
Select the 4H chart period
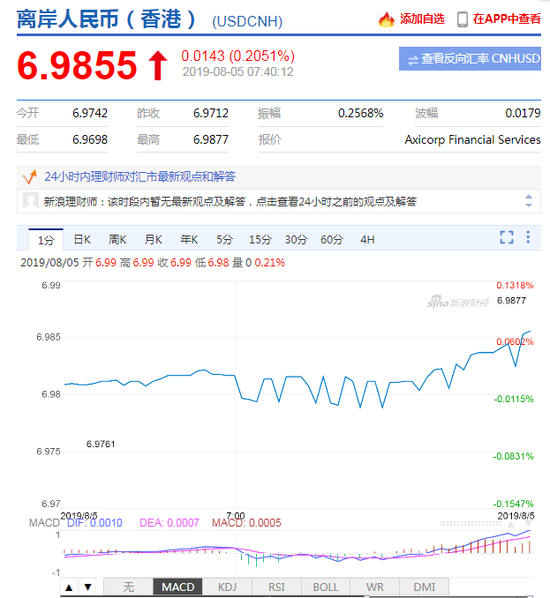[x=367, y=240]
